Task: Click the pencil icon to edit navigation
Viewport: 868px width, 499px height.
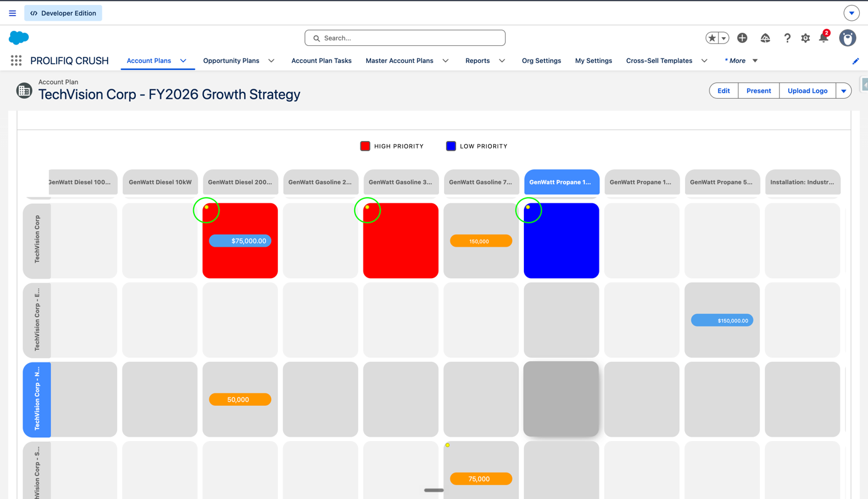Action: pyautogui.click(x=855, y=61)
